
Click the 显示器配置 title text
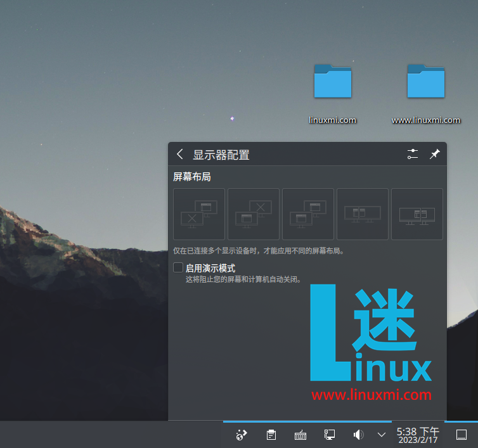[221, 155]
